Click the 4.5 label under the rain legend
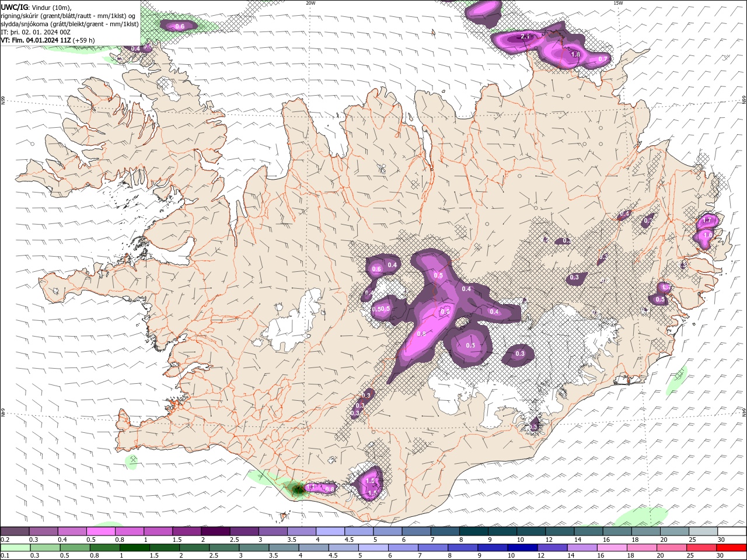The height and width of the screenshot is (560, 747). coord(333,556)
